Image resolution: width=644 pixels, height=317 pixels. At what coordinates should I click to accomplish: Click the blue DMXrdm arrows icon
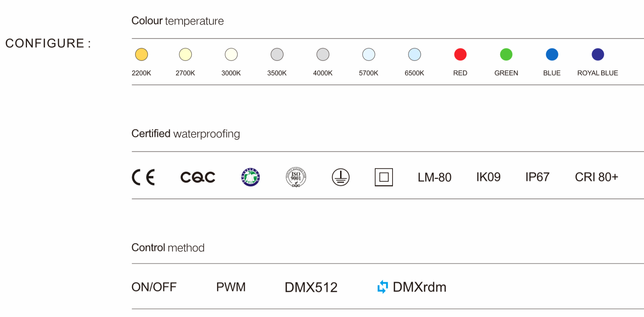coord(383,287)
